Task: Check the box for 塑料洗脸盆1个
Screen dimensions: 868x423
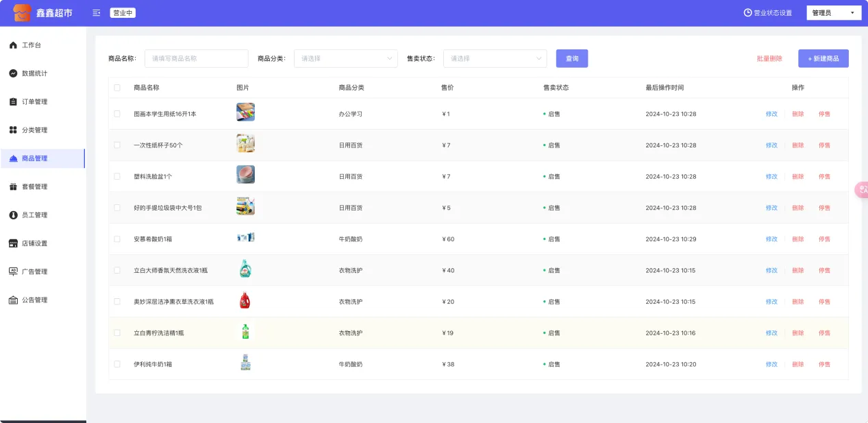Action: point(117,176)
